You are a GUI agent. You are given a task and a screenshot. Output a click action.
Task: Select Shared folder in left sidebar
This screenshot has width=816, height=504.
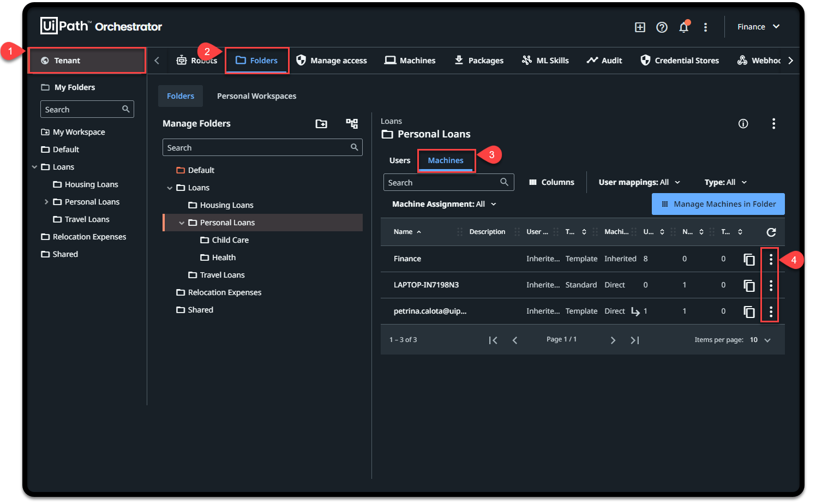pyautogui.click(x=59, y=254)
